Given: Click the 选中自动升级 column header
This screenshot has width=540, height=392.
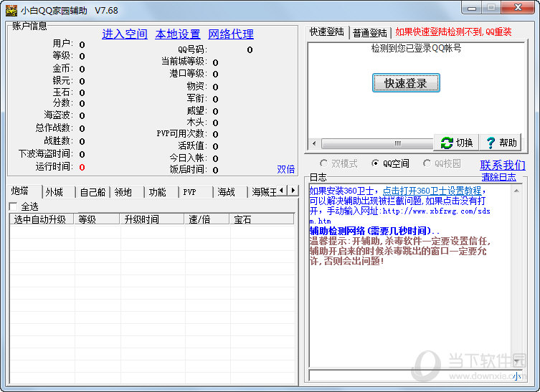Looking at the screenshot, I should (x=42, y=219).
